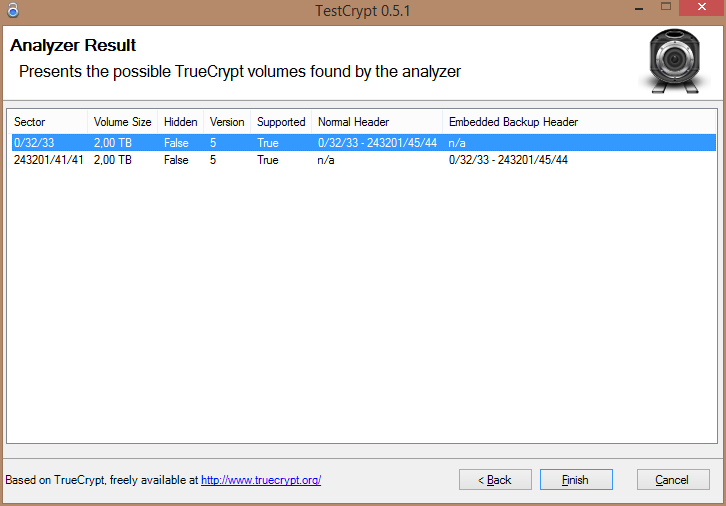Image resolution: width=726 pixels, height=506 pixels.
Task: Click the Hidden column header
Action: click(181, 122)
